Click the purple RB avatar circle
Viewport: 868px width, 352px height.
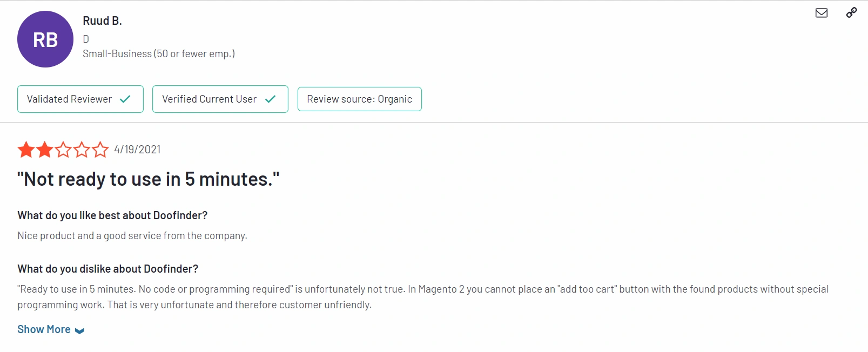click(45, 38)
